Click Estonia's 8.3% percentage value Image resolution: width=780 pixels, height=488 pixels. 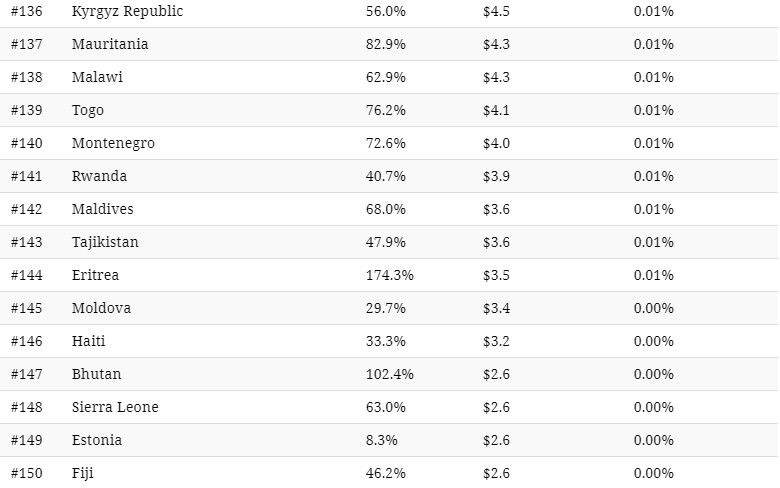381,440
